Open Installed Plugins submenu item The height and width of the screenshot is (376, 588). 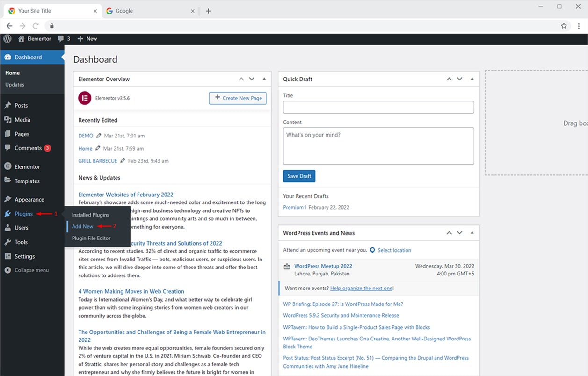90,215
